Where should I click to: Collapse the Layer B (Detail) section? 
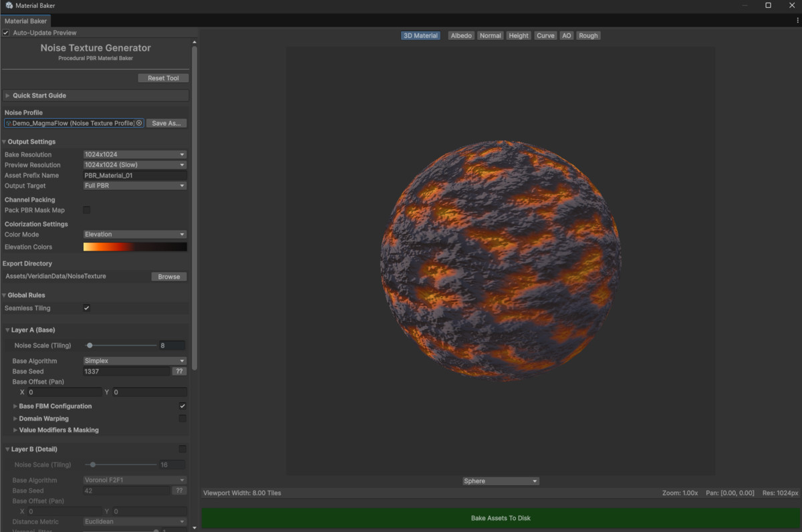[7, 449]
